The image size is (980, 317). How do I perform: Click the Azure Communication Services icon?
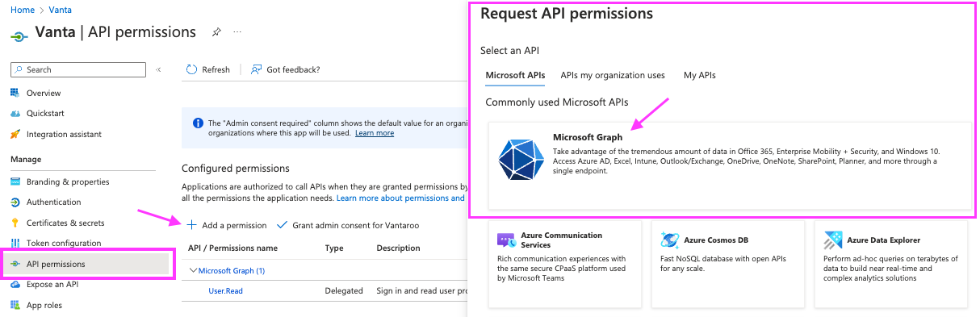pos(506,240)
